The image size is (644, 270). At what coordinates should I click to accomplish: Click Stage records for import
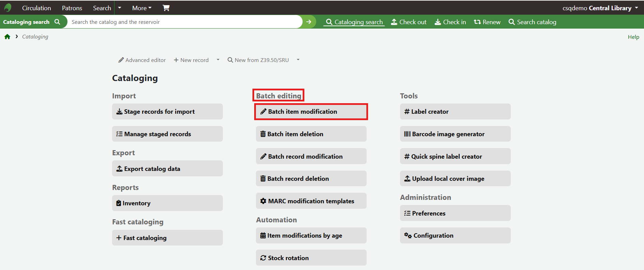167,112
